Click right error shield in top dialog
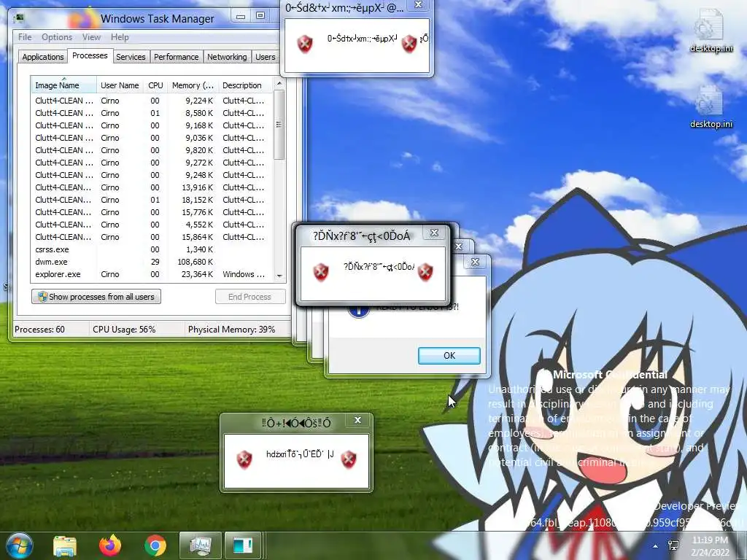The image size is (747, 560). [x=409, y=44]
